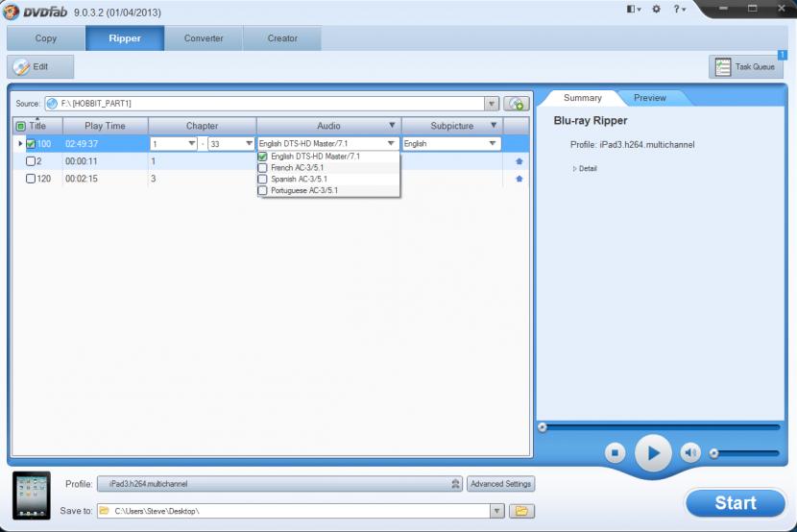Click the Edit disc icon button
797x532 pixels.
tap(40, 66)
